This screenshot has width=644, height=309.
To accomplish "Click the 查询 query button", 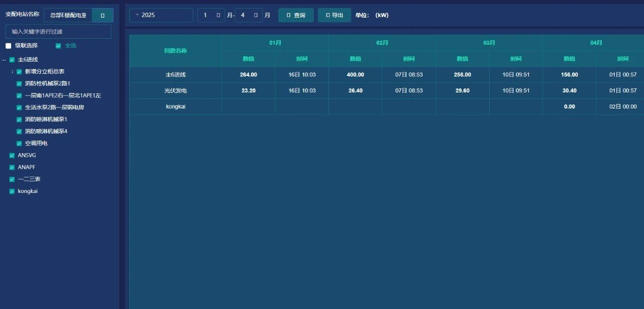I will click(296, 15).
